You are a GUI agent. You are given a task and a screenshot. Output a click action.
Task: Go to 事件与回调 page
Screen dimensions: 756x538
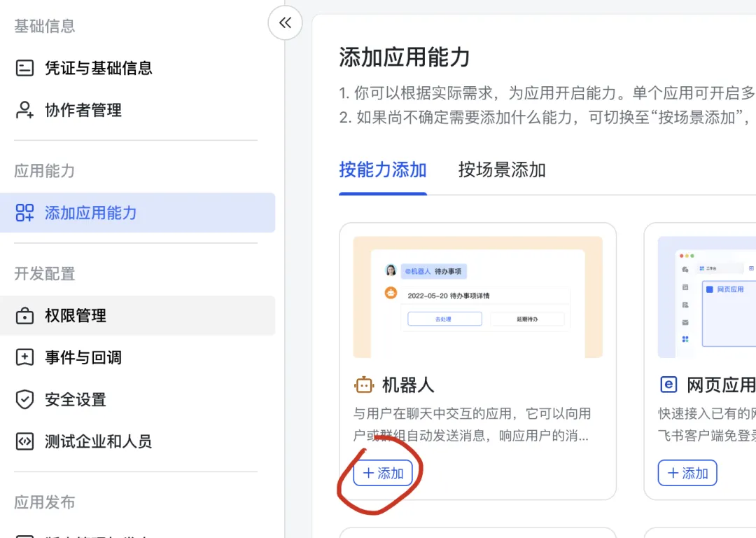pos(137,357)
